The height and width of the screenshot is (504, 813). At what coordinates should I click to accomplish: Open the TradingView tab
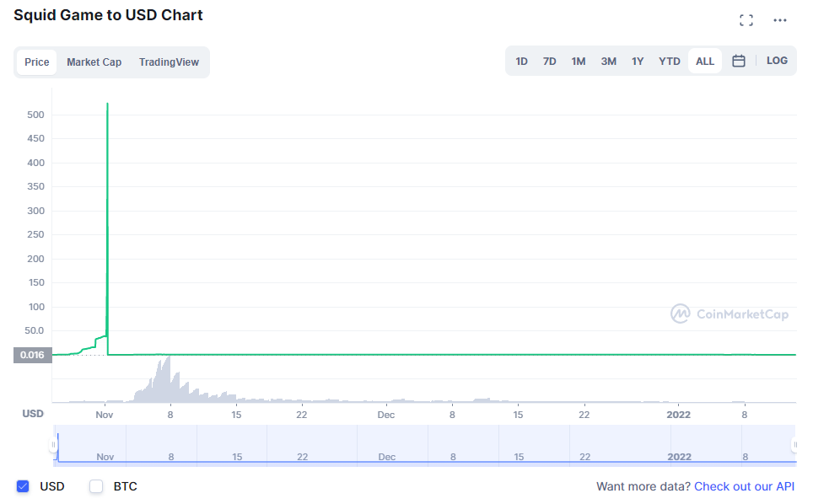coord(169,62)
